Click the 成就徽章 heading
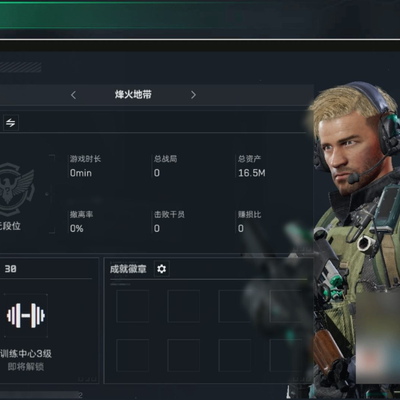 128,269
